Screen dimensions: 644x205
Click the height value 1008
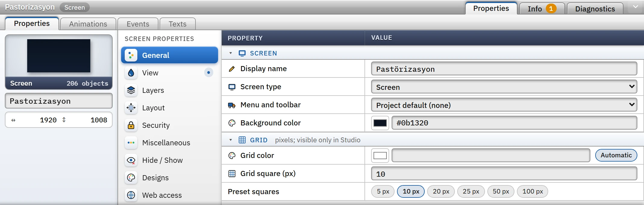coord(99,120)
